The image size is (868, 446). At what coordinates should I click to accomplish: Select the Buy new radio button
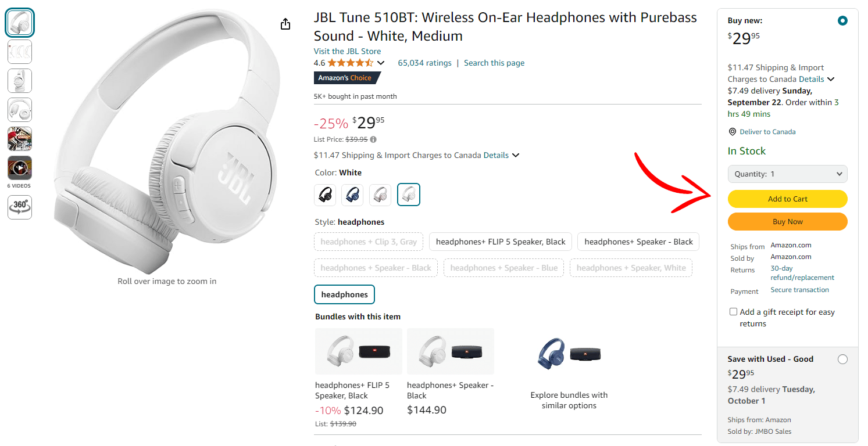(843, 20)
